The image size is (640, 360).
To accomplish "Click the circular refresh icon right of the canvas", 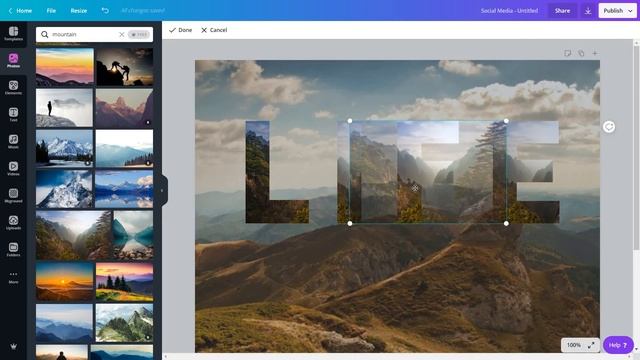I will 609,127.
